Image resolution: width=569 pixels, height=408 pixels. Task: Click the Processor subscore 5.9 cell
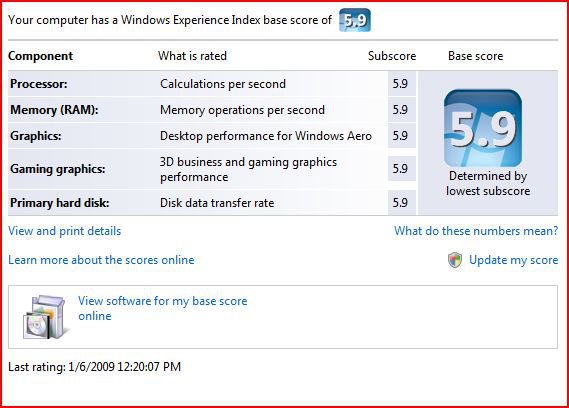402,84
